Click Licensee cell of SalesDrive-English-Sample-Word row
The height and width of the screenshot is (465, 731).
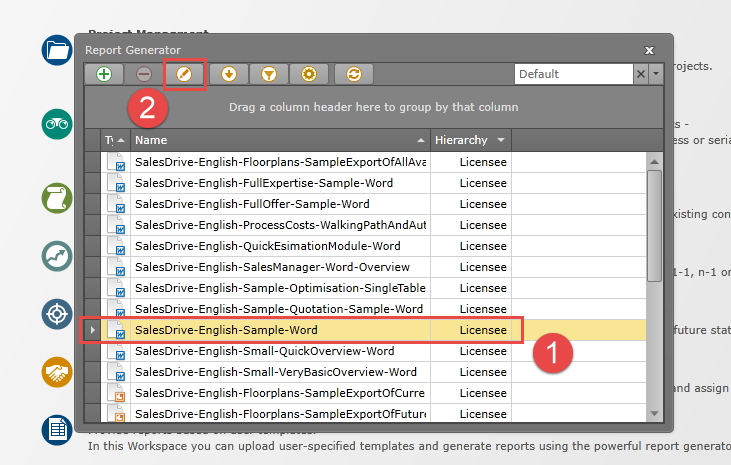471,330
